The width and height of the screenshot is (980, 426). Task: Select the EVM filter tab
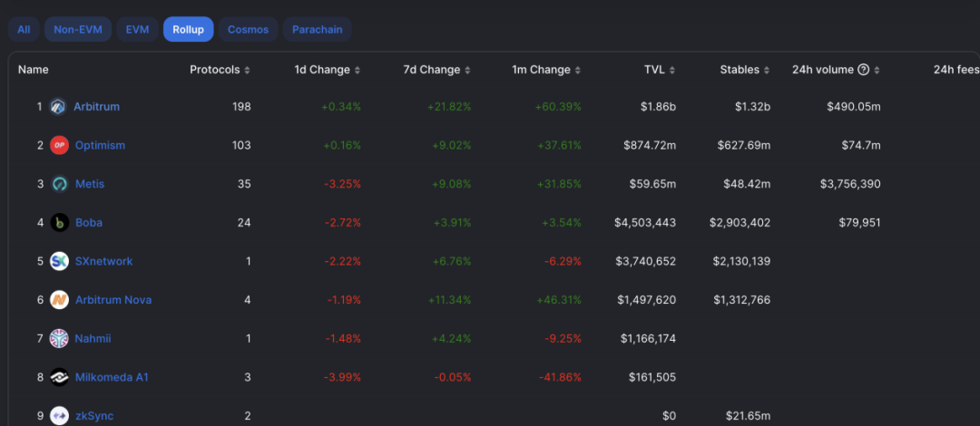pyautogui.click(x=138, y=29)
